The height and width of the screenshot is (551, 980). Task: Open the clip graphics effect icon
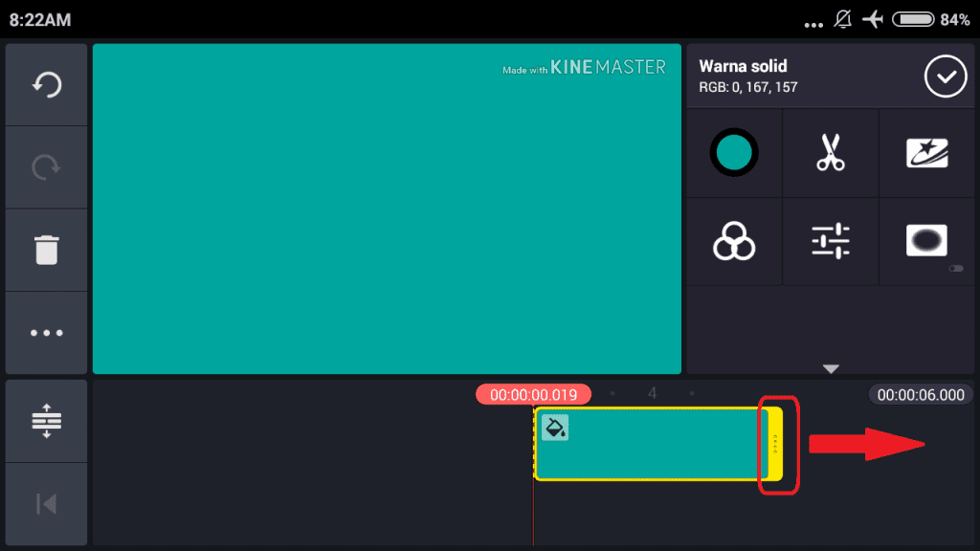pos(926,153)
